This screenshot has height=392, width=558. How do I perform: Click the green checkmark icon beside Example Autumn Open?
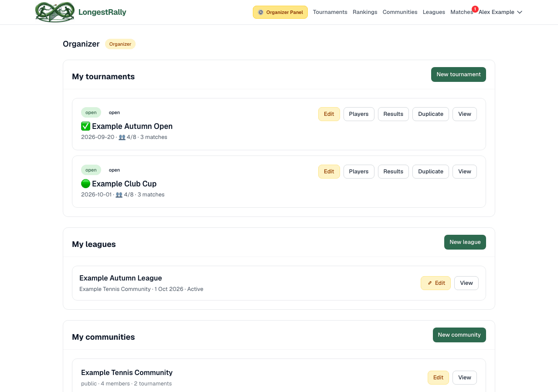click(x=85, y=126)
